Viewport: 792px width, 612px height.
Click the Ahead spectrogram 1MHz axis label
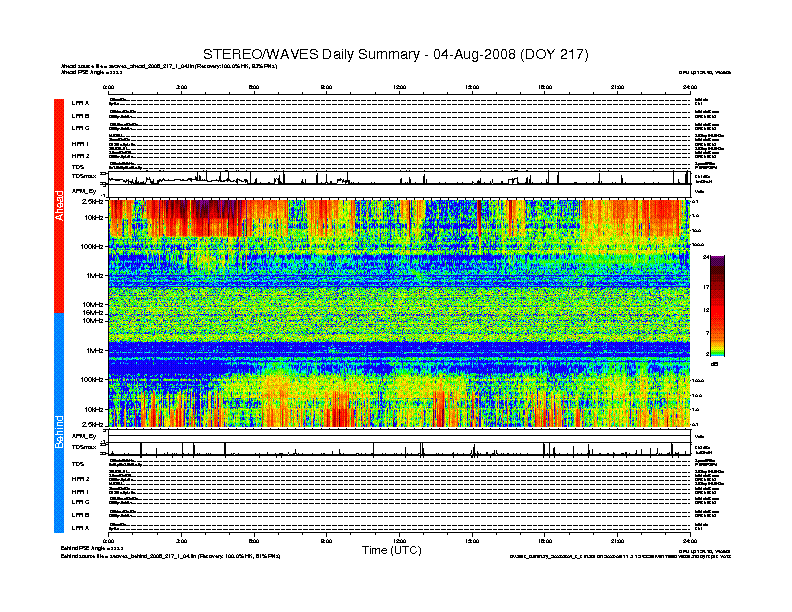pyautogui.click(x=94, y=276)
